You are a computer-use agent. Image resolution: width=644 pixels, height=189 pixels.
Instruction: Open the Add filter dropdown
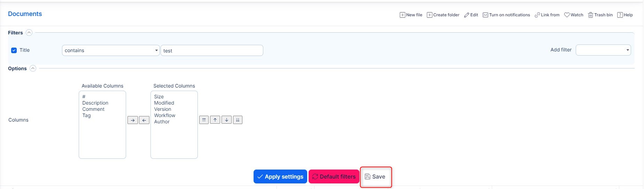pos(603,50)
